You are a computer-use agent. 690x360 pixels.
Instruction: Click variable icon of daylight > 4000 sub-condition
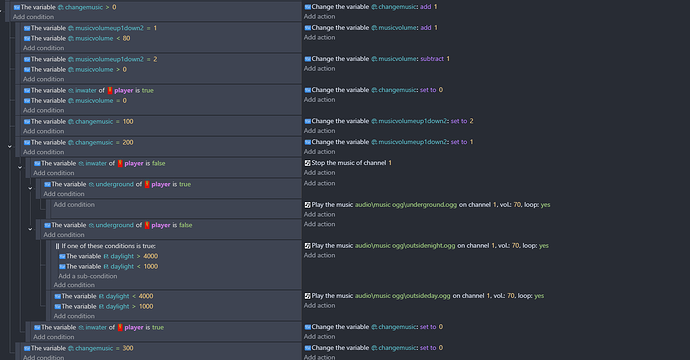pos(62,257)
